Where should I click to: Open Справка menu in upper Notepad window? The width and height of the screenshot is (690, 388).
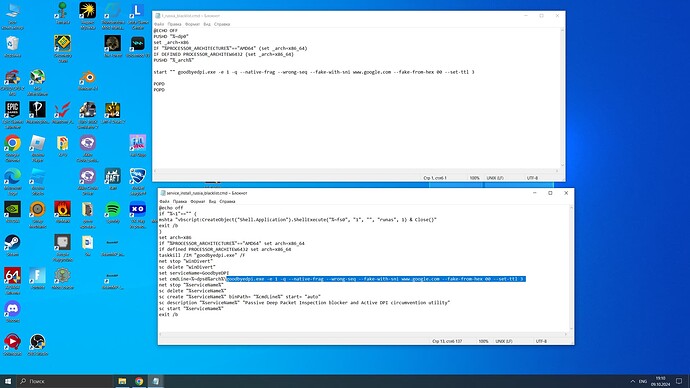(x=222, y=24)
